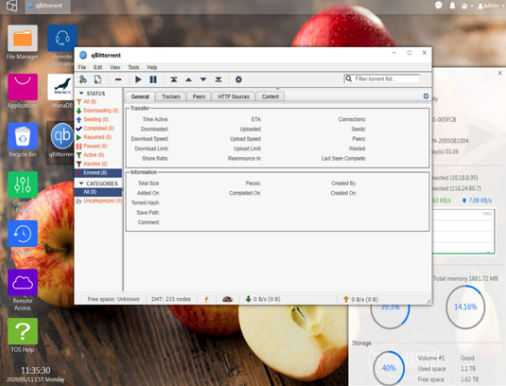Select the Inactive (0) status filter
506x386 pixels.
tap(95, 164)
